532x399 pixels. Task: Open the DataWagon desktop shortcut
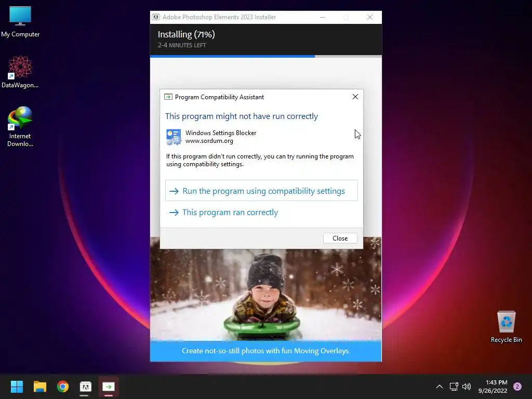point(20,72)
